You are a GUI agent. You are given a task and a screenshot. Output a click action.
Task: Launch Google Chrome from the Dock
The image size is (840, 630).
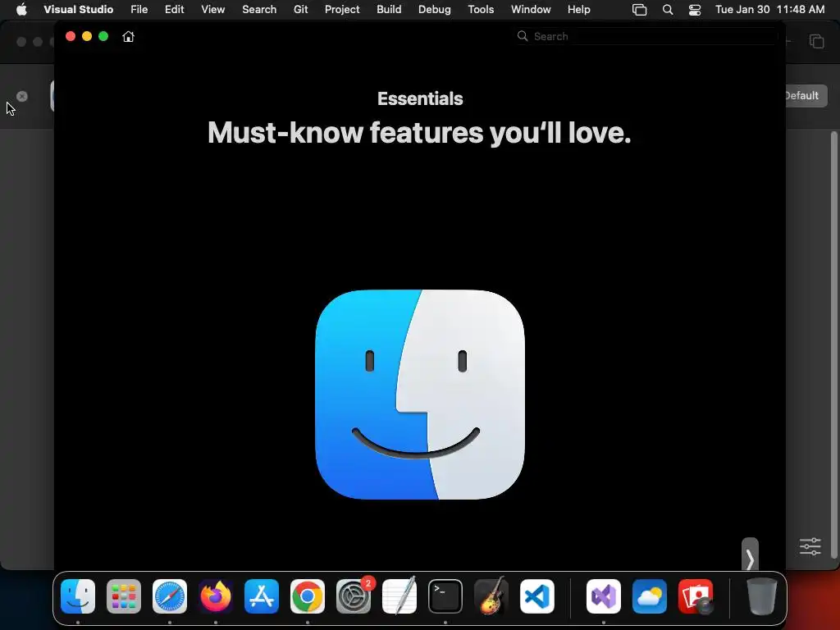[308, 596]
